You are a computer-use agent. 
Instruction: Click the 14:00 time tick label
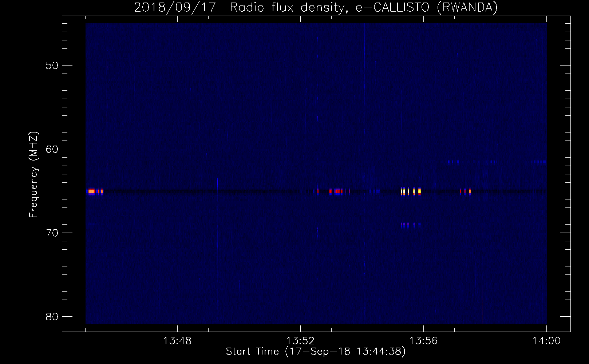(546, 341)
